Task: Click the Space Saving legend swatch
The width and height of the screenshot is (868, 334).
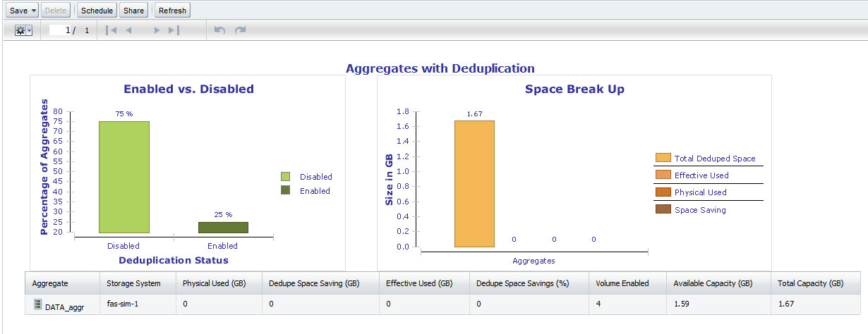Action: (663, 209)
